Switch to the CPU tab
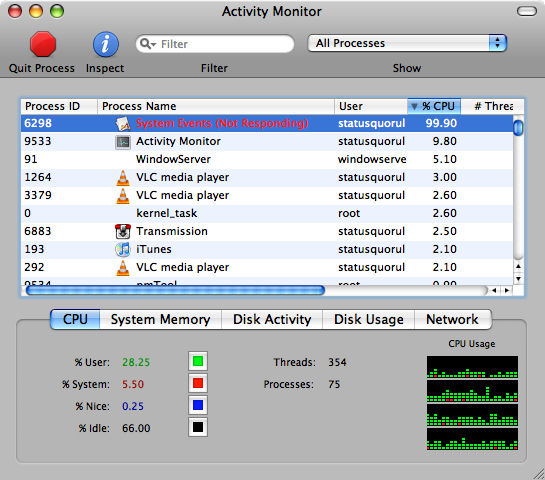This screenshot has width=545, height=480. [75, 319]
